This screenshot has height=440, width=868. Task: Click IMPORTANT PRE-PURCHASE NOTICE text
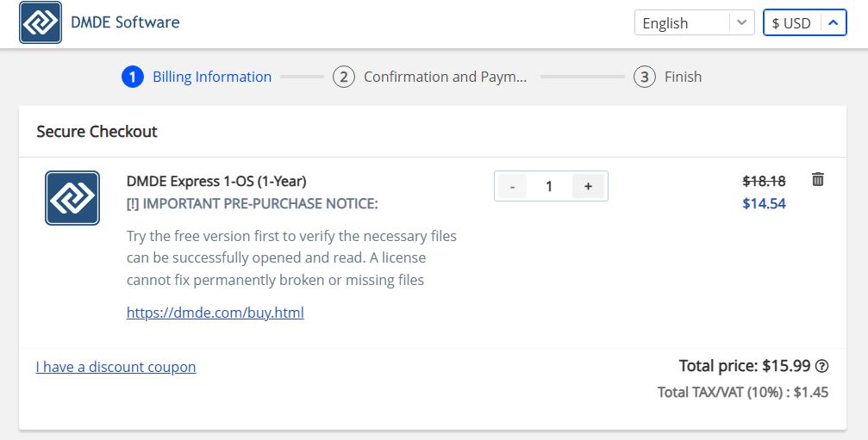252,204
